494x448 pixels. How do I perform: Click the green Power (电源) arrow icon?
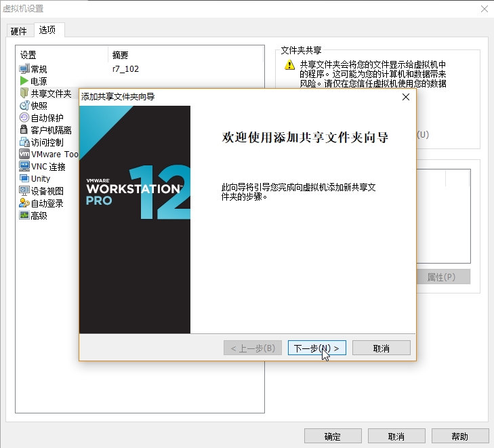(24, 81)
